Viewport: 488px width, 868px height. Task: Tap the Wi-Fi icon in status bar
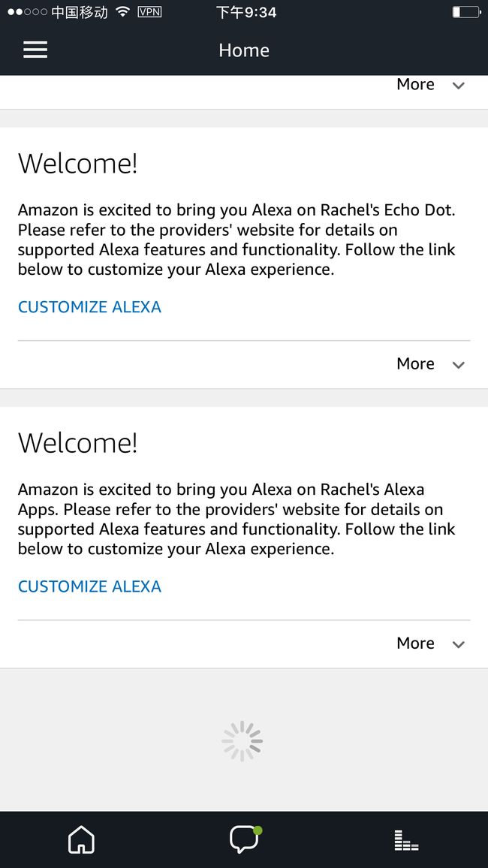pyautogui.click(x=123, y=11)
